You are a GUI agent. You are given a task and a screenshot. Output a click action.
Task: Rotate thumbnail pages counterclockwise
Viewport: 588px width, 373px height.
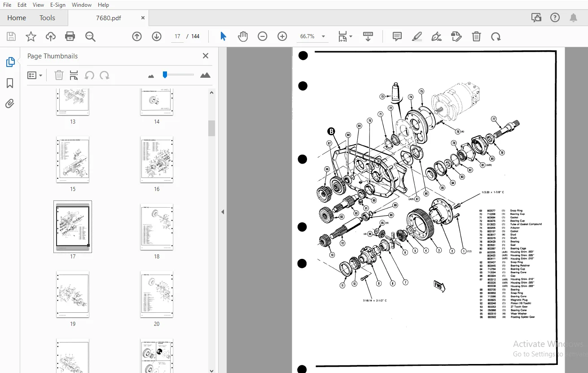[x=89, y=75]
